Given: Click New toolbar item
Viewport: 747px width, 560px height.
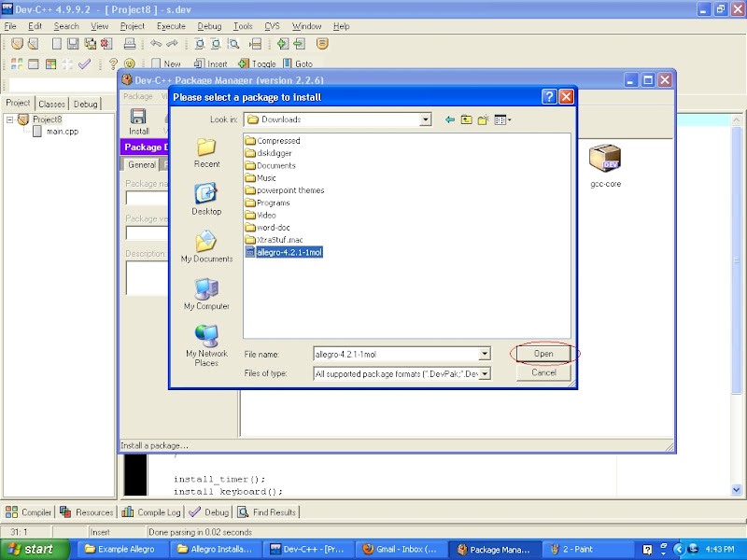Looking at the screenshot, I should (x=166, y=63).
